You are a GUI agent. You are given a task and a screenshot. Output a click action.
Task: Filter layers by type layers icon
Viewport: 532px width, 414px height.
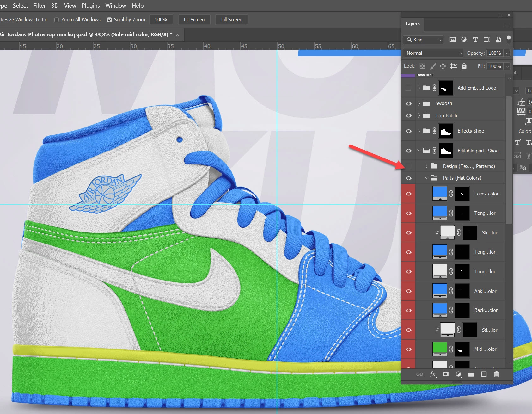[475, 40]
